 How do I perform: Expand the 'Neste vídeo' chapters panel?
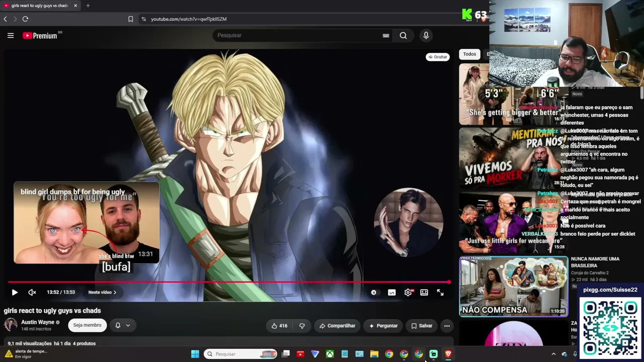pos(102,292)
